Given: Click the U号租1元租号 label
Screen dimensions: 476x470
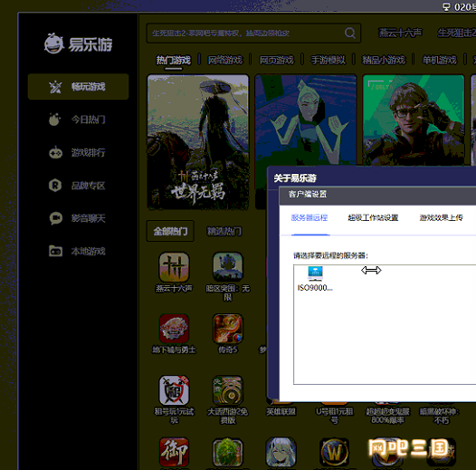Looking at the screenshot, I should click(334, 416).
